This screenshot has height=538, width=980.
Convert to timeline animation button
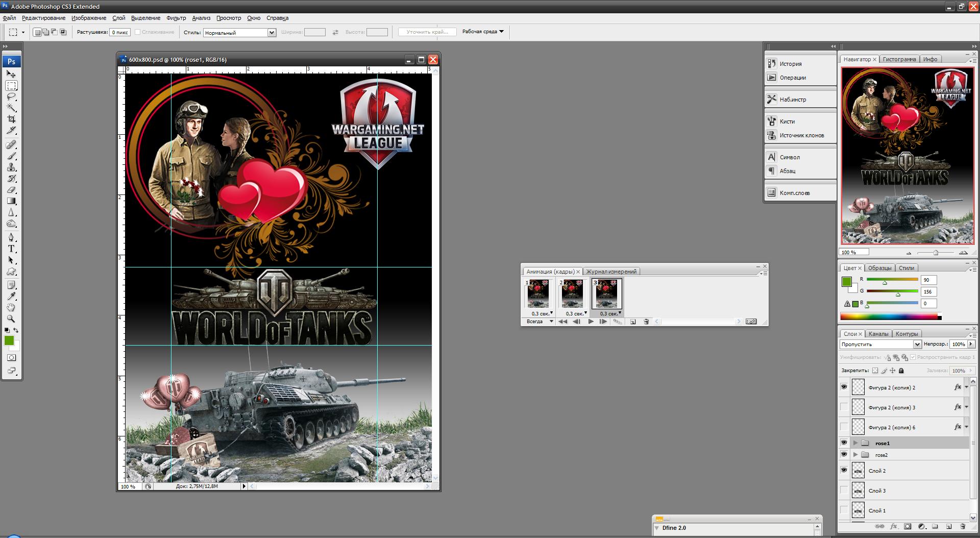751,322
